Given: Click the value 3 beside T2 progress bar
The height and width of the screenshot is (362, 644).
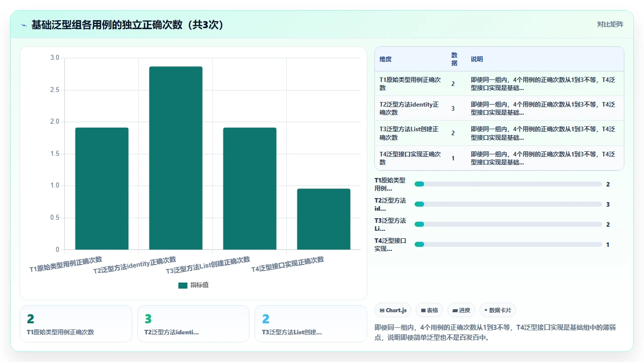Looking at the screenshot, I should tap(608, 205).
